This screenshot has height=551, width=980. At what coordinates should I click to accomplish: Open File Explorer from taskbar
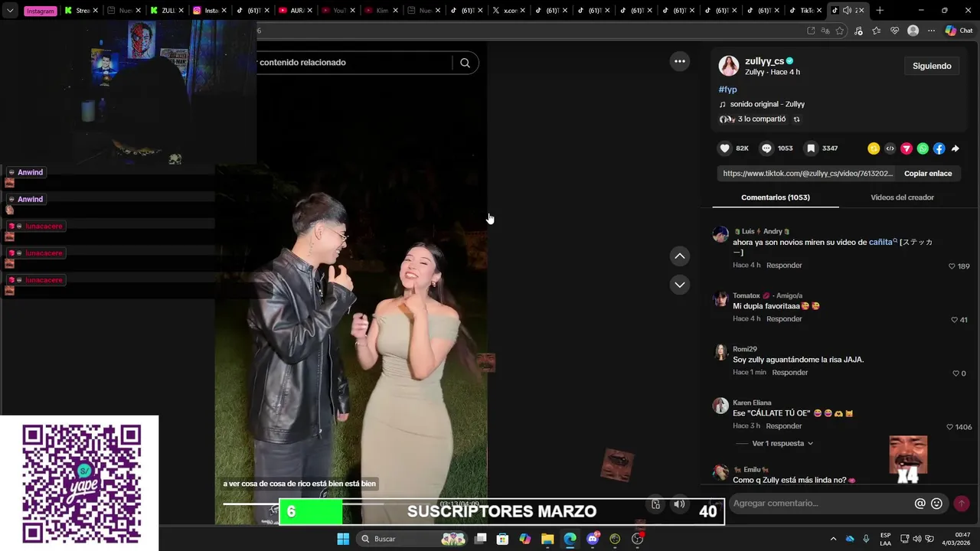click(x=547, y=539)
